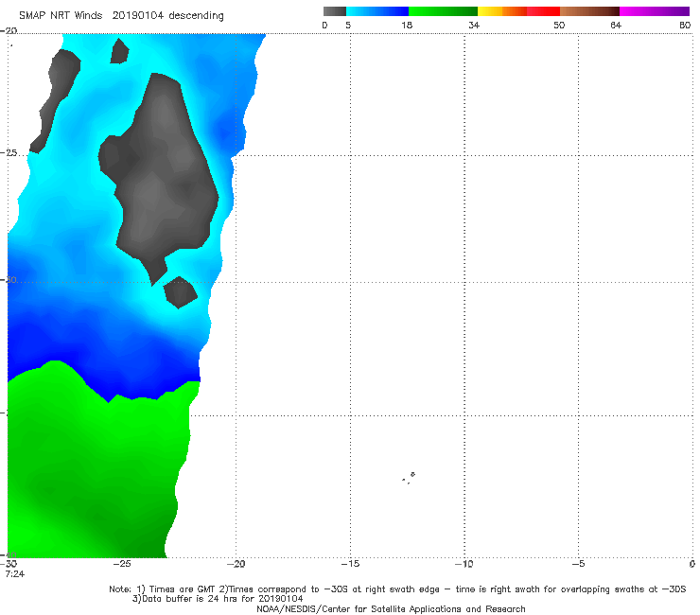Click the 'Data buffer is 24 hrs' note
Image resolution: width=700 pixels, height=615 pixels.
pos(218,599)
